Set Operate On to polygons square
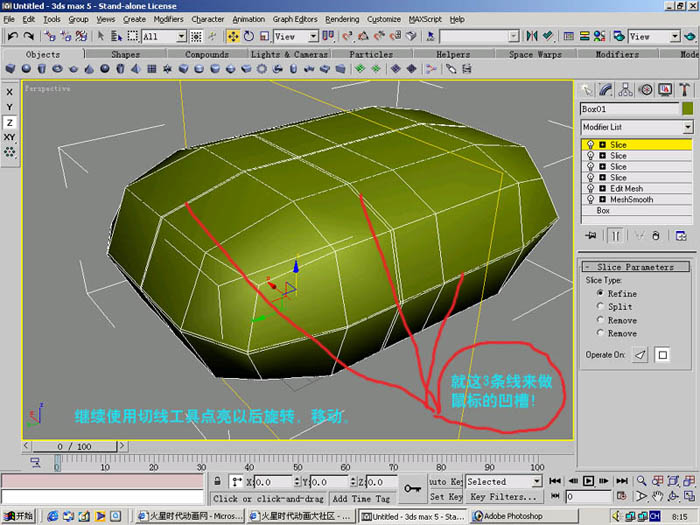The image size is (700, 525). click(x=662, y=355)
